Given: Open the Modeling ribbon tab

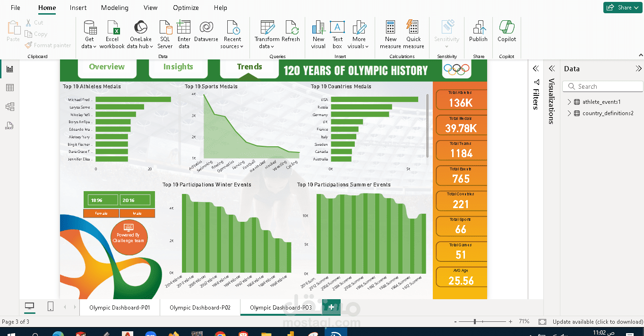Looking at the screenshot, I should pos(115,8).
